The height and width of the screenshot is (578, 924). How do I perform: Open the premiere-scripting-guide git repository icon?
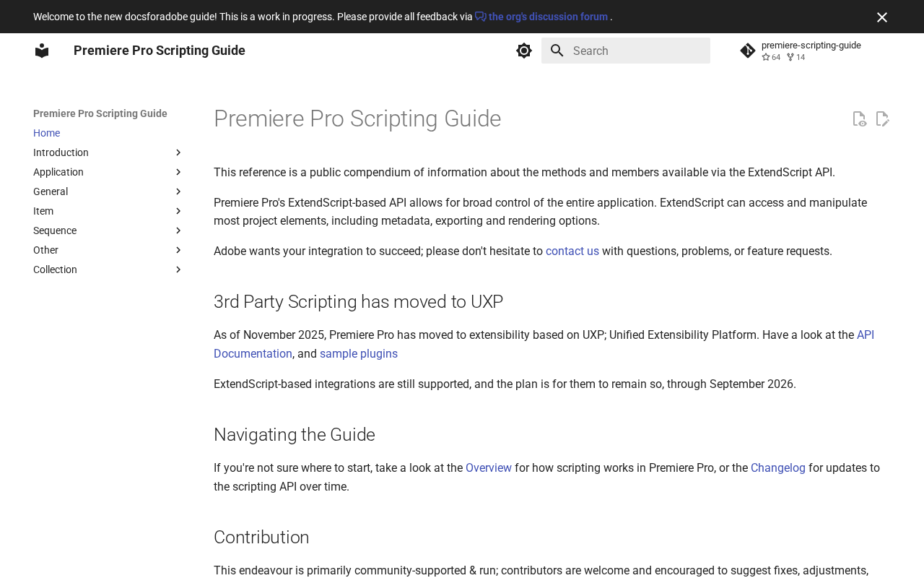coord(748,51)
